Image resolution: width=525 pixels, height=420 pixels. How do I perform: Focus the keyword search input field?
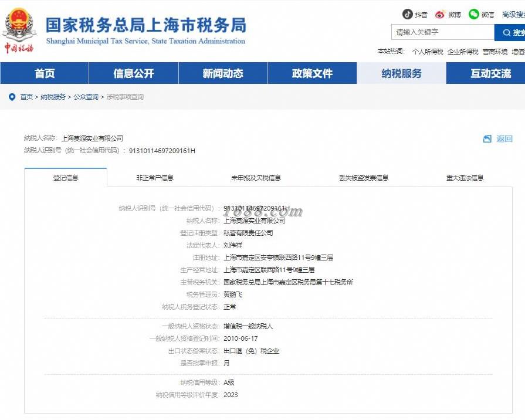tap(443, 32)
